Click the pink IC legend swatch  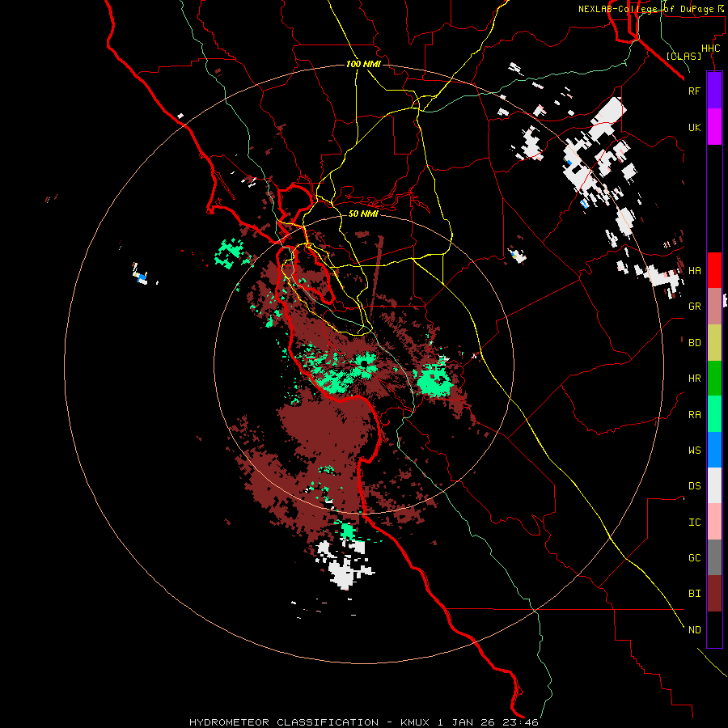point(714,522)
